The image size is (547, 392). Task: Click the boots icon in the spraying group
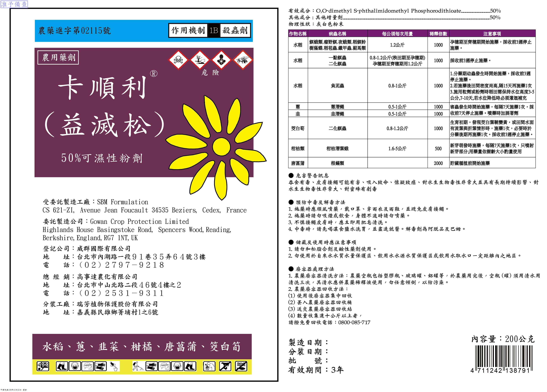click(190, 366)
